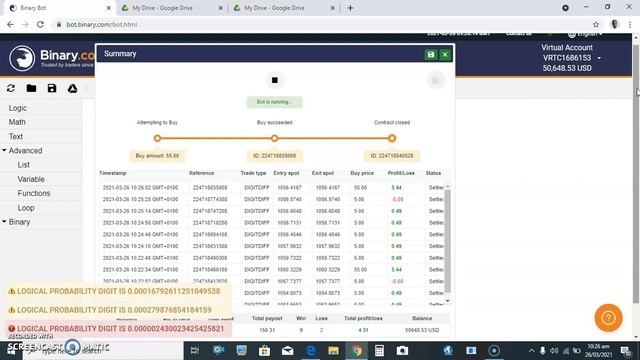Viewport: 640px width, 360px height.
Task: Open the Logic blocks category
Action: click(x=18, y=108)
